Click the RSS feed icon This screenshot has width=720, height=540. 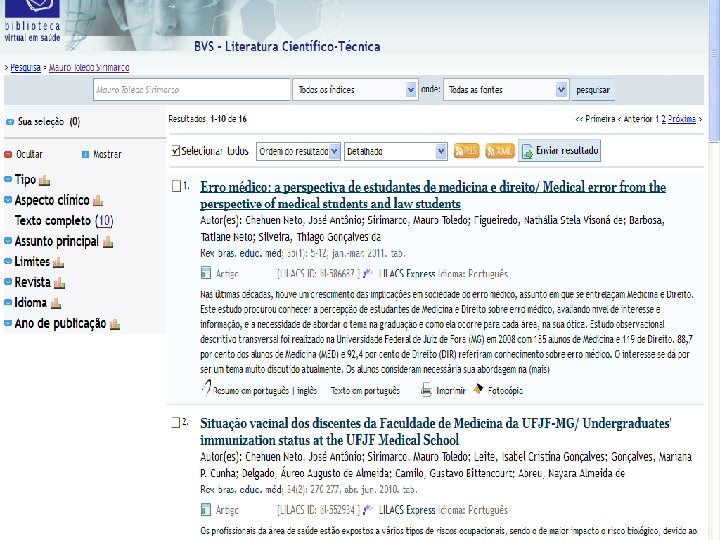(x=467, y=151)
